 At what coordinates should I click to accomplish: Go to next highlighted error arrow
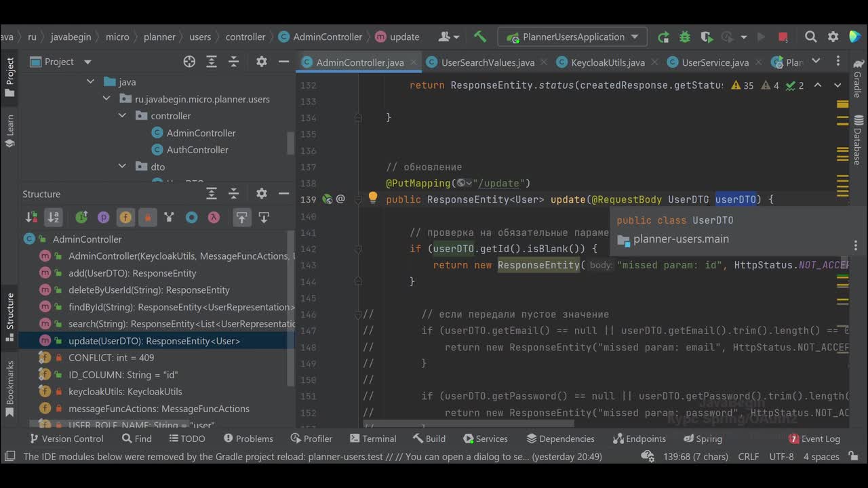837,85
